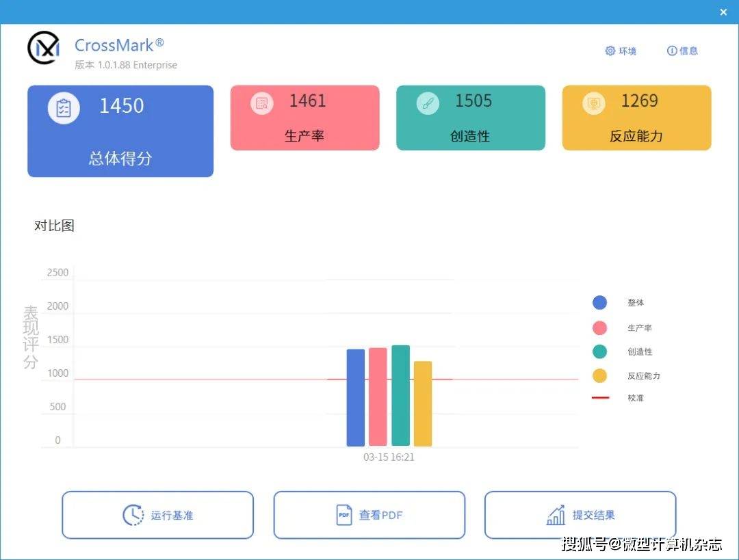Click the red 校准 legend line
This screenshot has height=560, width=739.
[x=600, y=398]
